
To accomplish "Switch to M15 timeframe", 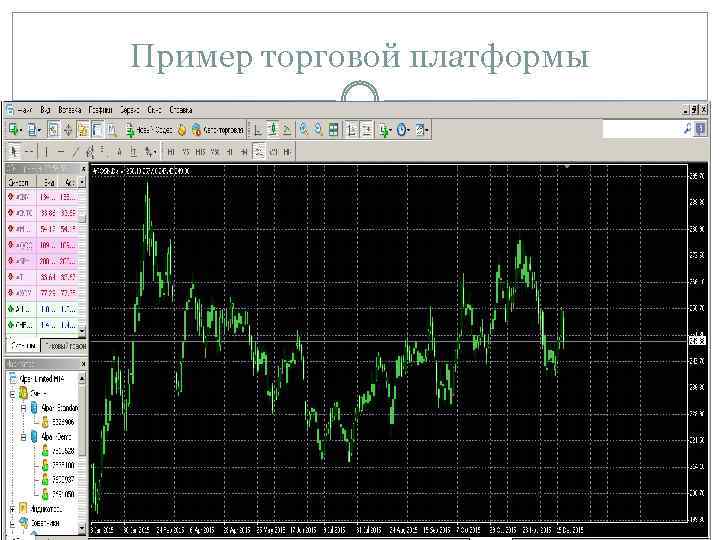I will coord(200,152).
